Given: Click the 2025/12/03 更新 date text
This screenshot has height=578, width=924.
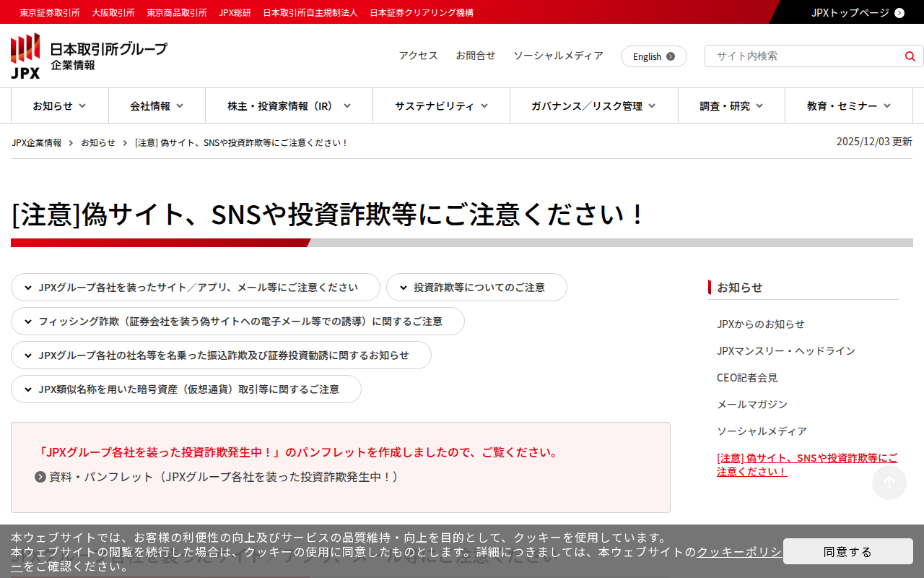Looking at the screenshot, I should pos(874,142).
